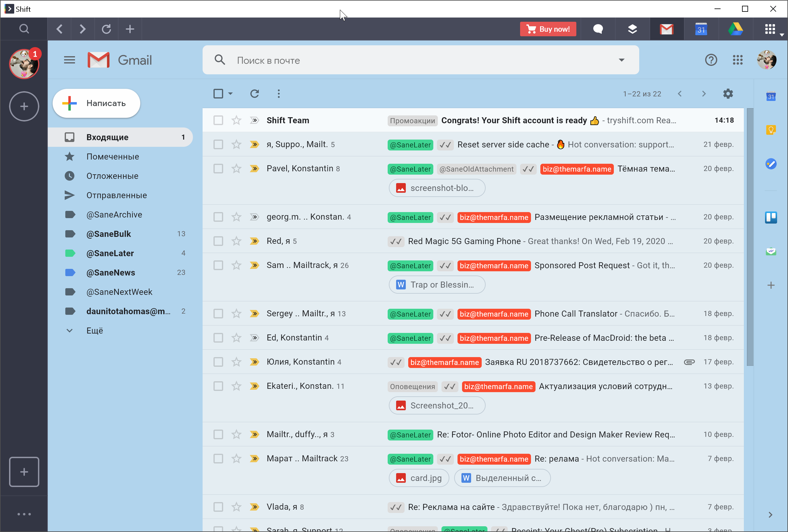Click the Buy now! button

548,29
